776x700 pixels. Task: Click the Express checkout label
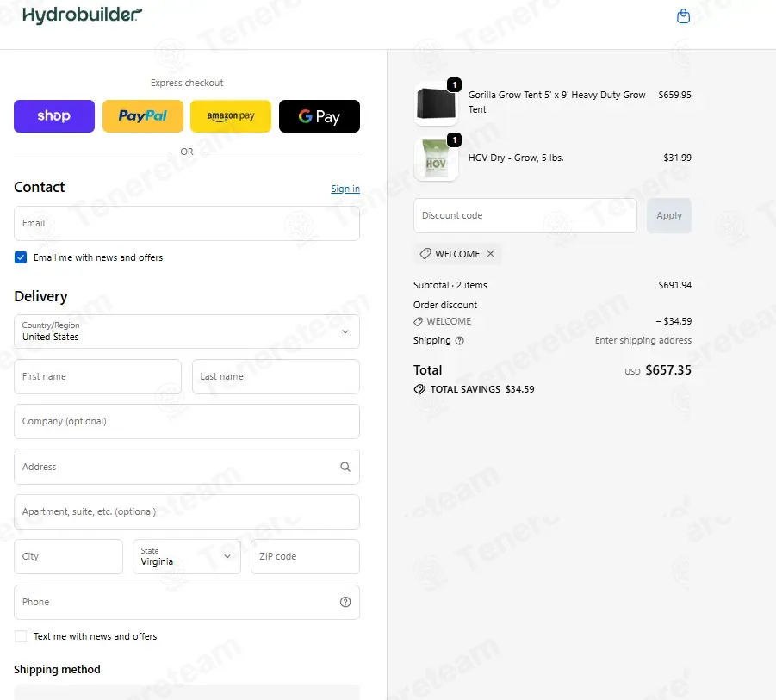click(187, 83)
